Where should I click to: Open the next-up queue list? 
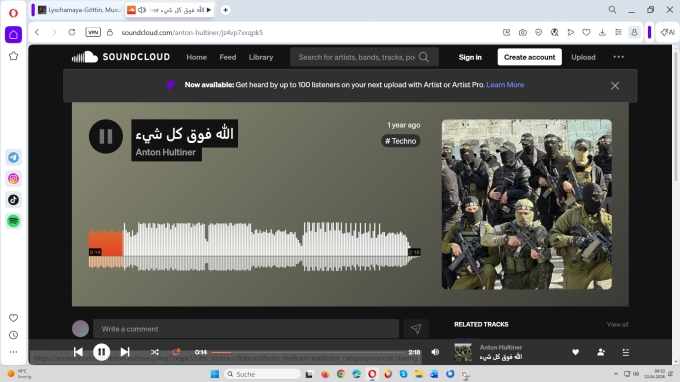coord(625,353)
